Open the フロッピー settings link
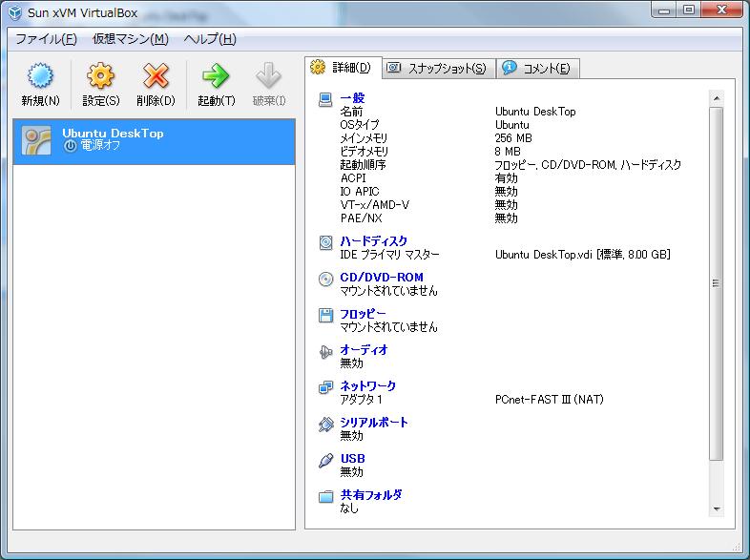The height and width of the screenshot is (560, 750). 363,314
